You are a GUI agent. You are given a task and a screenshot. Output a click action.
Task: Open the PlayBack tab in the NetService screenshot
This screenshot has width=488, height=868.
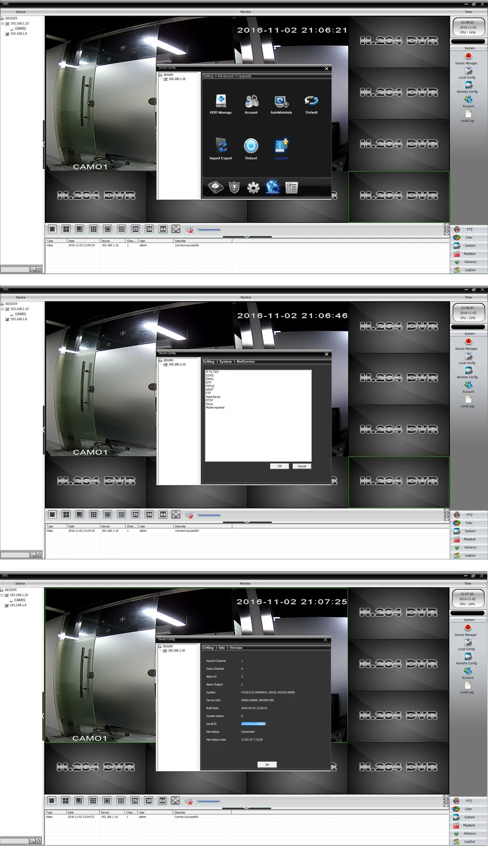point(469,539)
